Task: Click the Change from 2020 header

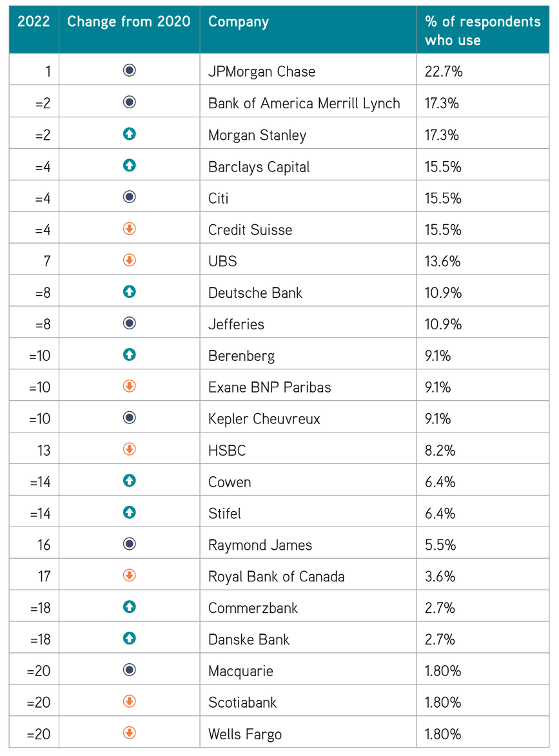Action: 129,22
